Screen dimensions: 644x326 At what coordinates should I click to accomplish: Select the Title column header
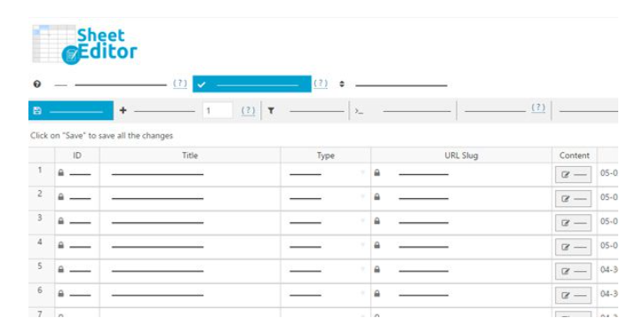pos(190,155)
